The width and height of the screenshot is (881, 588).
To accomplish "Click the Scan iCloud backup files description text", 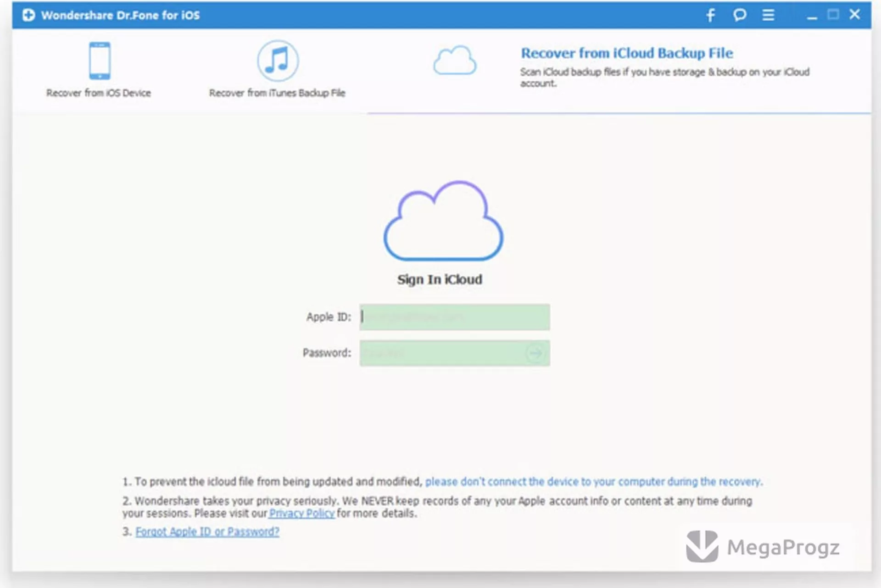I will pyautogui.click(x=665, y=78).
